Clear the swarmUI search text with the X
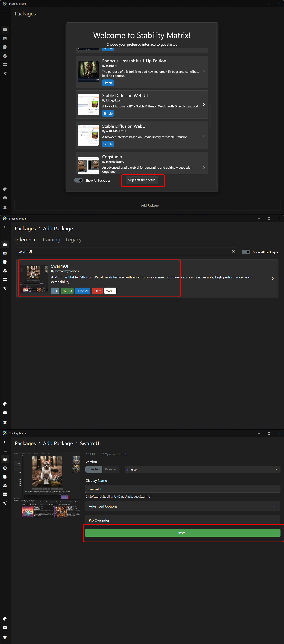This screenshot has width=284, height=644. [x=233, y=252]
